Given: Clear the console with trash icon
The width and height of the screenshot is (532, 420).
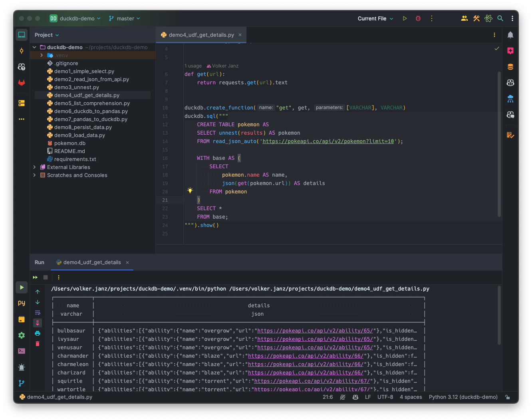Looking at the screenshot, I should (38, 344).
